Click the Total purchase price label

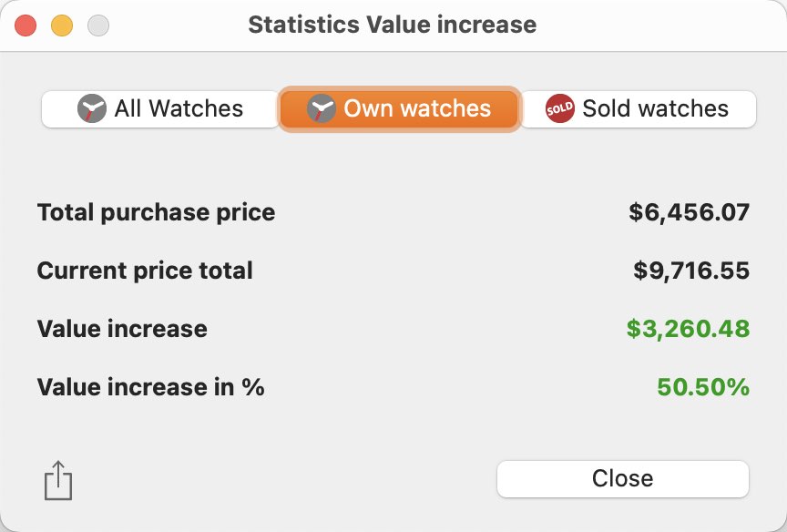[x=156, y=213]
